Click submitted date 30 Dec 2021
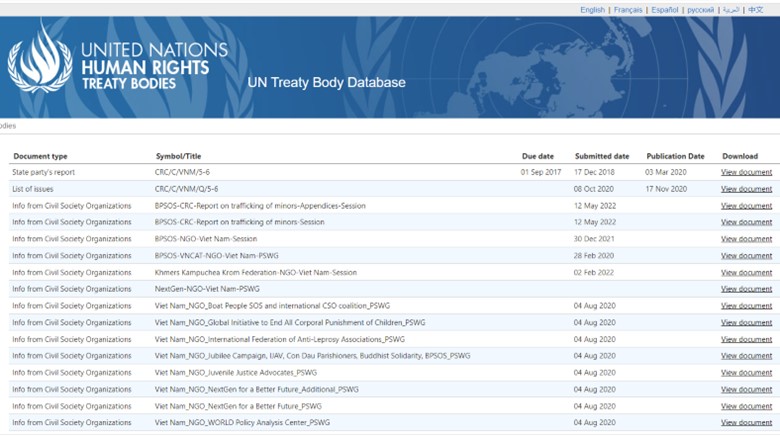 pyautogui.click(x=594, y=239)
